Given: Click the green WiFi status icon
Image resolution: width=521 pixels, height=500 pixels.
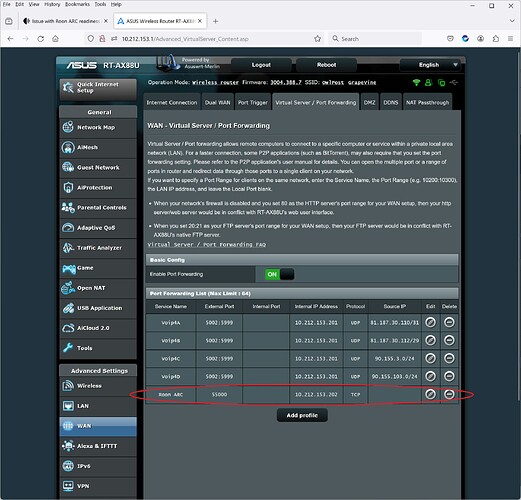Looking at the screenshot, I should point(416,82).
